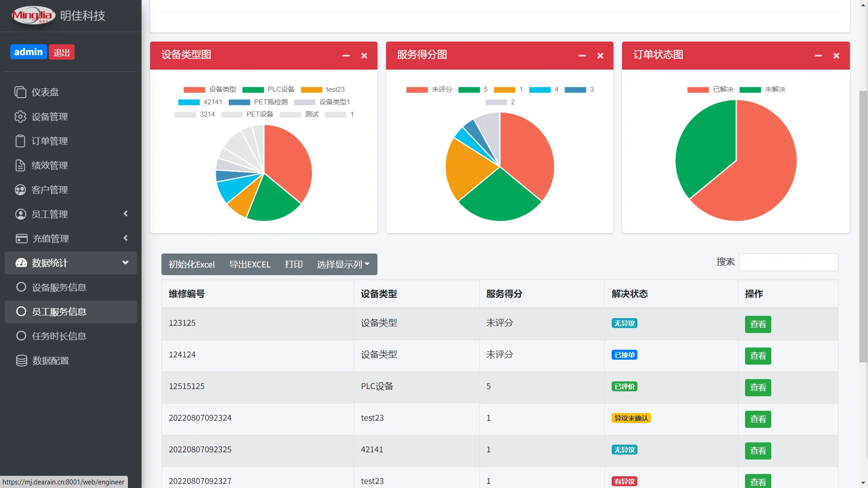Click 查看 button for order 123125
Image resolution: width=868 pixels, height=488 pixels.
(758, 324)
